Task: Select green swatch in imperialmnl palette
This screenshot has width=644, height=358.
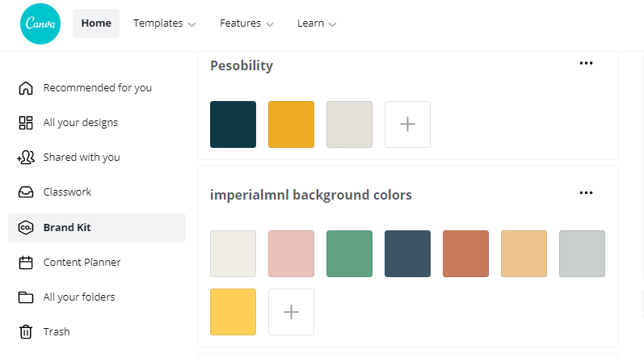Action: point(350,254)
